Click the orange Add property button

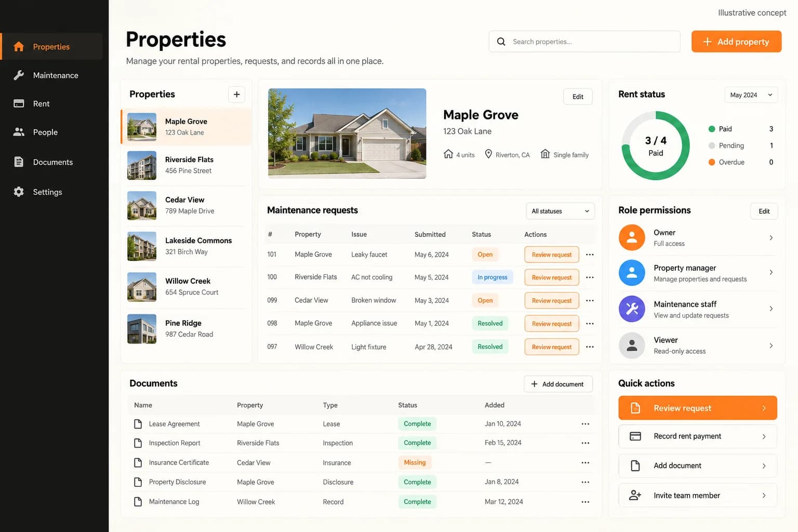coord(736,42)
